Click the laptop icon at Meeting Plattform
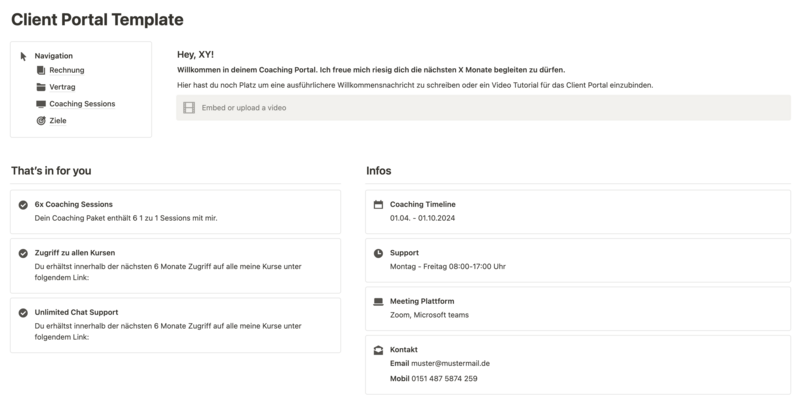 click(378, 301)
